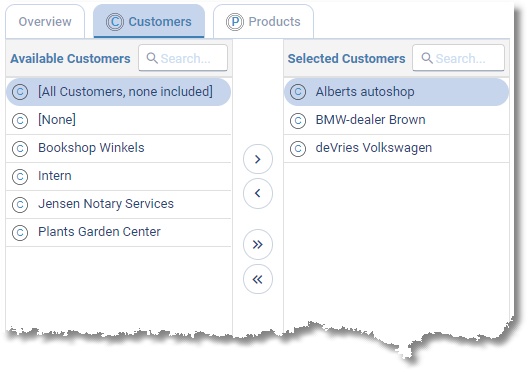Click magnifier icon in Selected Customers search

(x=427, y=58)
